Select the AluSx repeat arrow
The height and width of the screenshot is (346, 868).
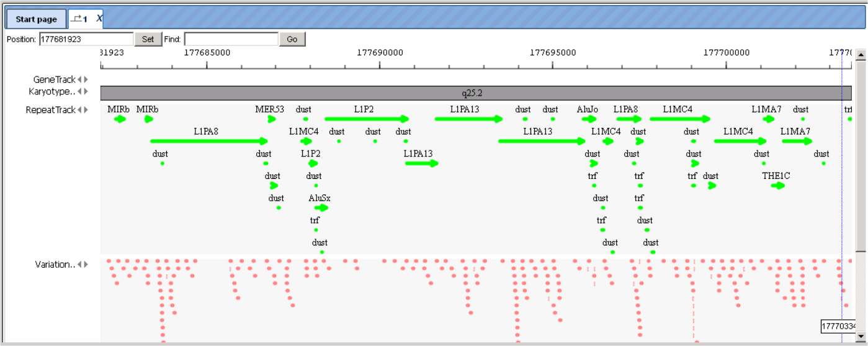(x=321, y=208)
